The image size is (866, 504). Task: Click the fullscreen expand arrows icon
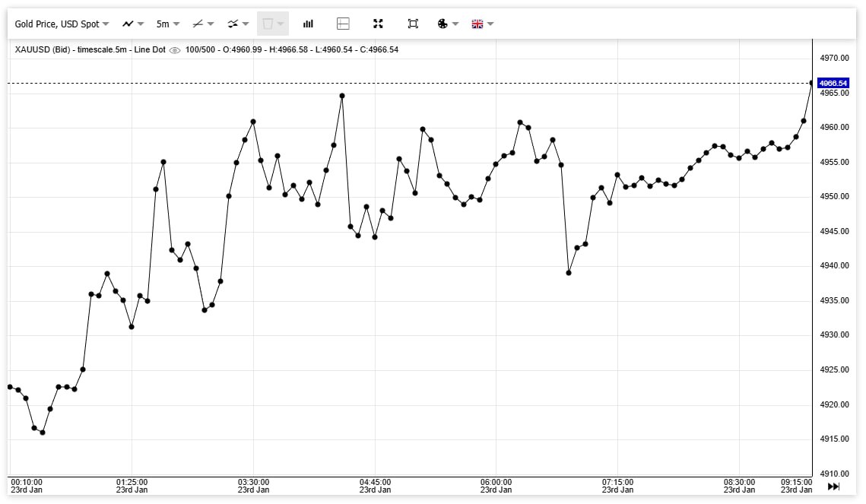coord(378,24)
